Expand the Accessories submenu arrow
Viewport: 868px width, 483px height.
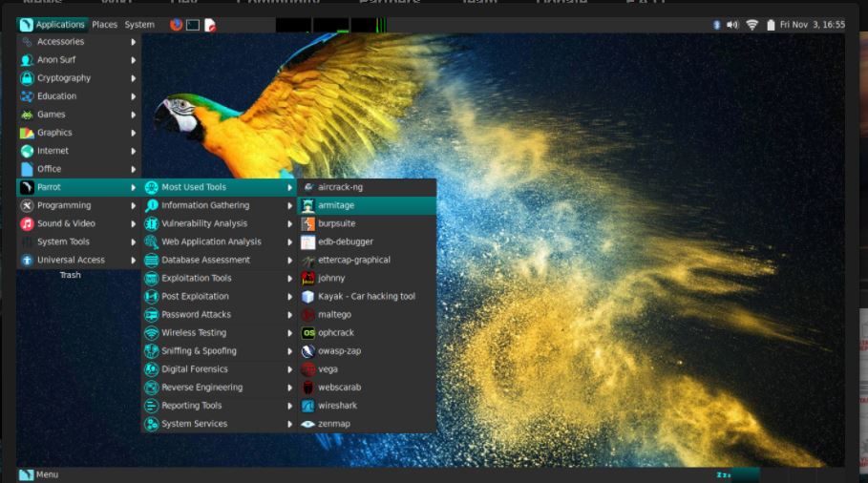(134, 42)
